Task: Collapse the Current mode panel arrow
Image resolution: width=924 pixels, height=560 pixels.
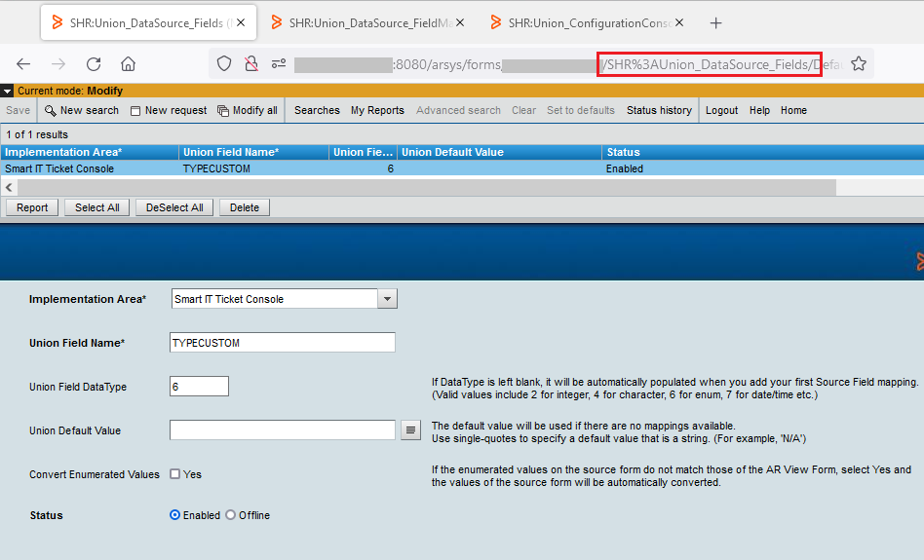Action: pyautogui.click(x=8, y=91)
